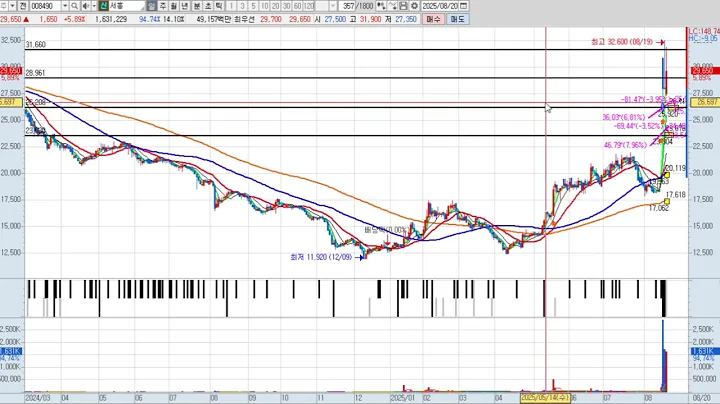Click the 17,062 price marker label
The width and height of the screenshot is (720, 404).
[x=658, y=208]
